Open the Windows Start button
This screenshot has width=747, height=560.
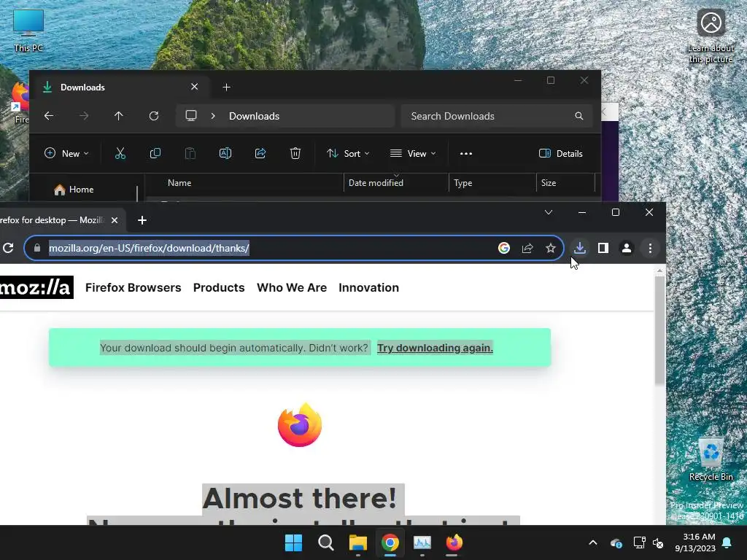tap(293, 542)
